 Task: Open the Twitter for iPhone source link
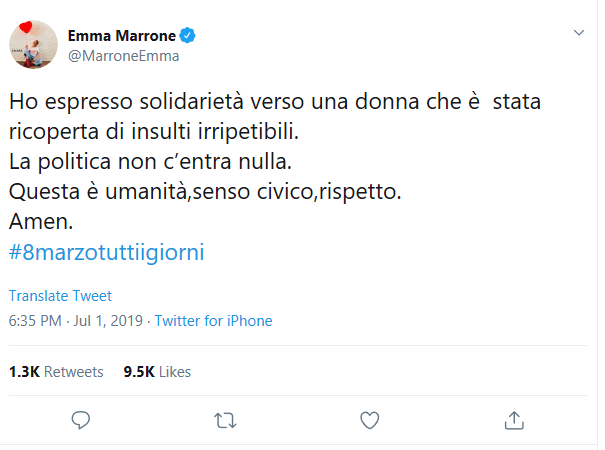[213, 321]
